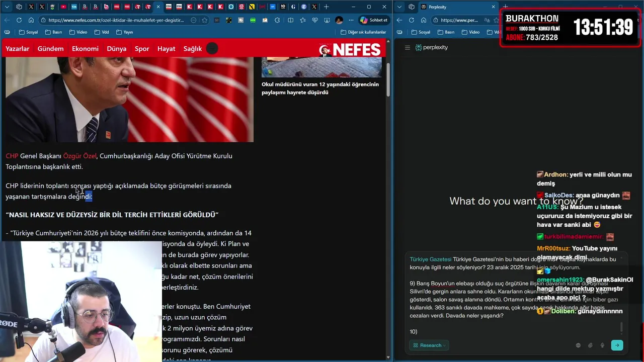Image resolution: width=644 pixels, height=362 pixels.
Task: Open Diğer sık kullanılanlar folder
Action: coord(363,32)
